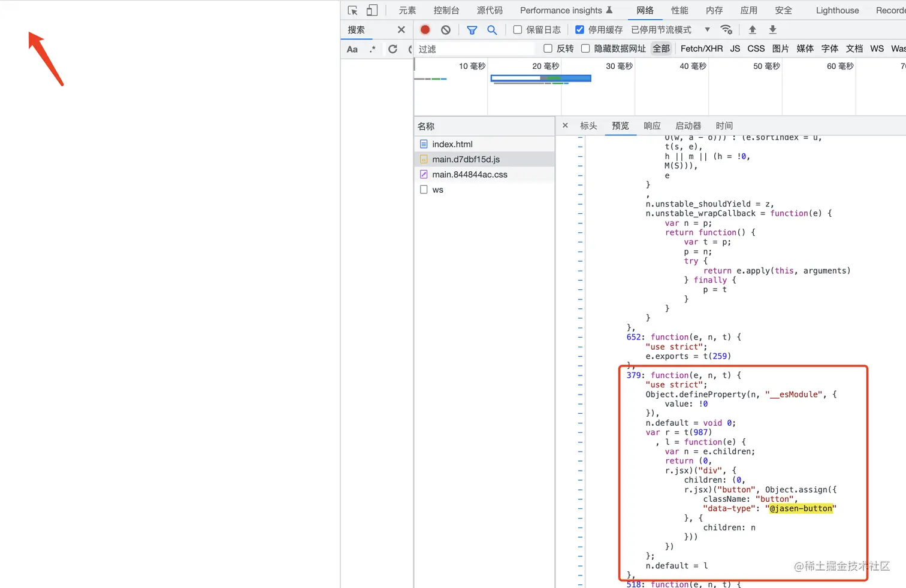View the 时间 tab
906x588 pixels.
coord(724,126)
